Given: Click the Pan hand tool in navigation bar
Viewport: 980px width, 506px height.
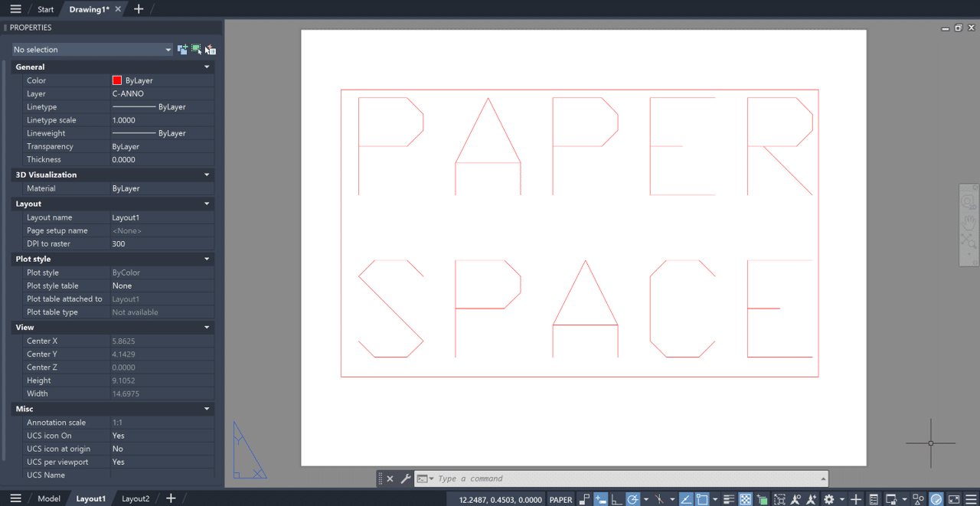Looking at the screenshot, I should tap(969, 221).
